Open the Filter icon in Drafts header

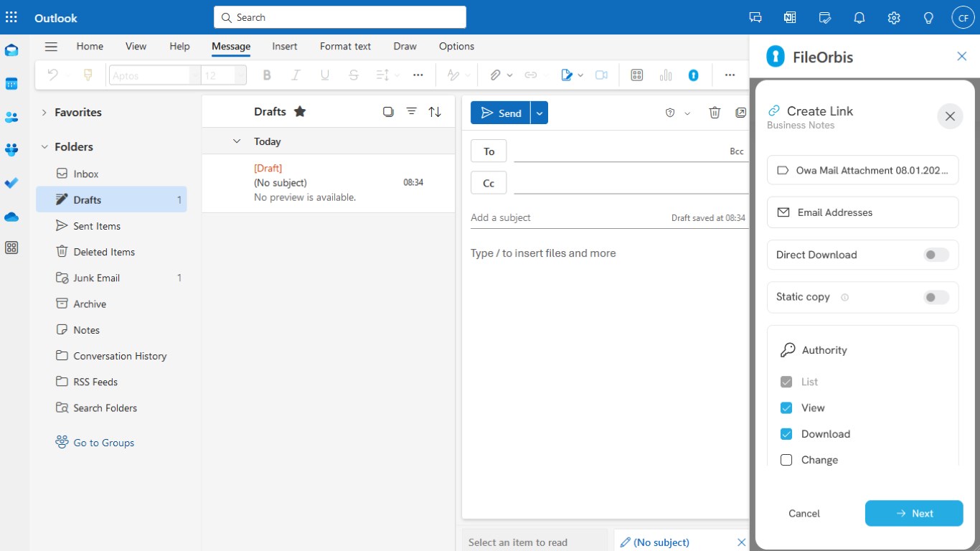click(412, 112)
